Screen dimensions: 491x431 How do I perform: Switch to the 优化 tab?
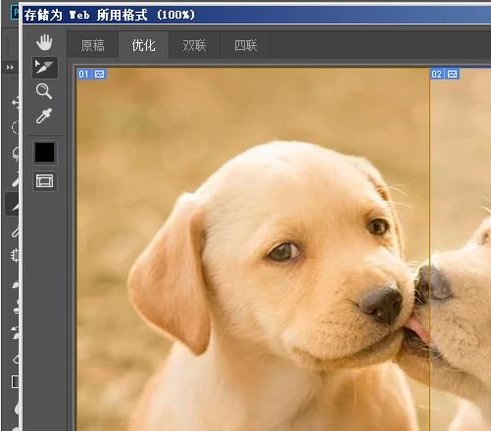[x=143, y=45]
